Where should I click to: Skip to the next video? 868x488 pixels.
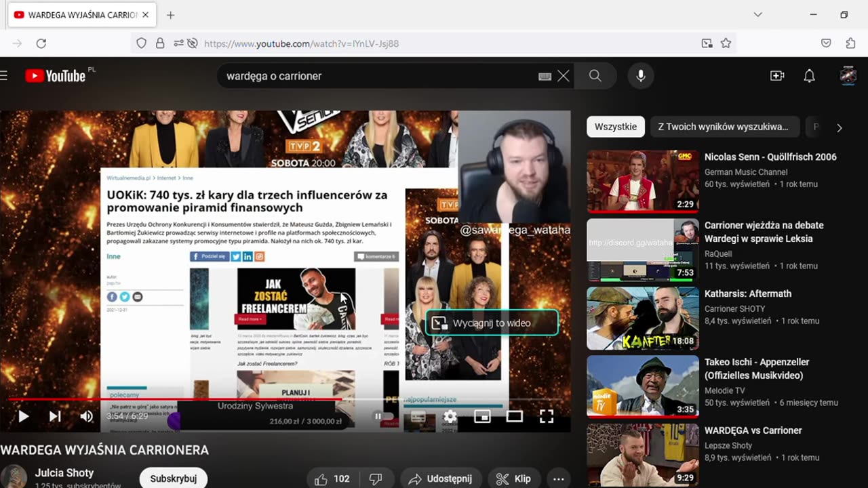(55, 416)
